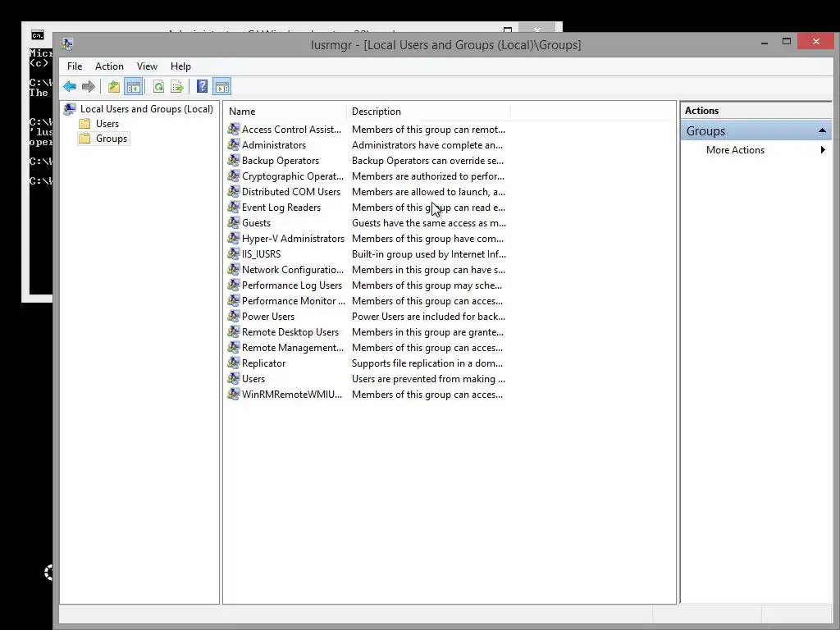Open the View menu
Viewport: 840px width, 630px height.
point(147,66)
